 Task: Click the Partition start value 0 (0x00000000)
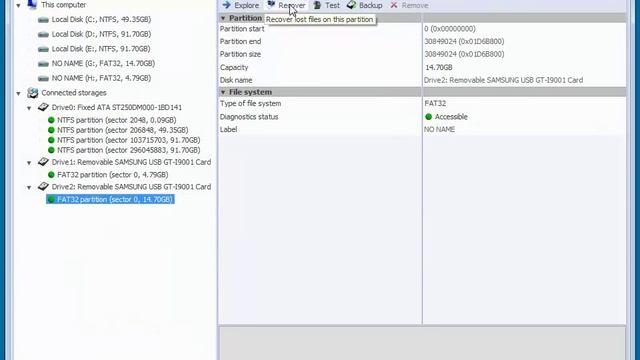(x=450, y=29)
